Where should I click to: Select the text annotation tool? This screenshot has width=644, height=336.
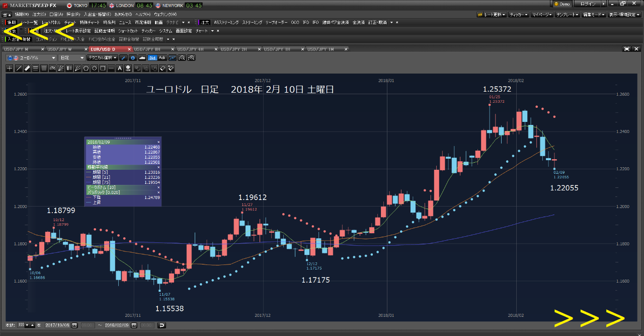click(119, 68)
